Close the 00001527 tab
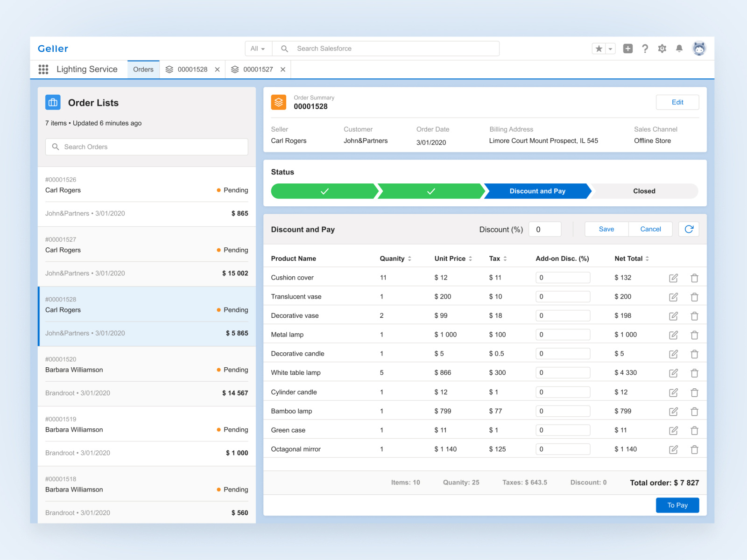The height and width of the screenshot is (560, 747). pos(283,70)
